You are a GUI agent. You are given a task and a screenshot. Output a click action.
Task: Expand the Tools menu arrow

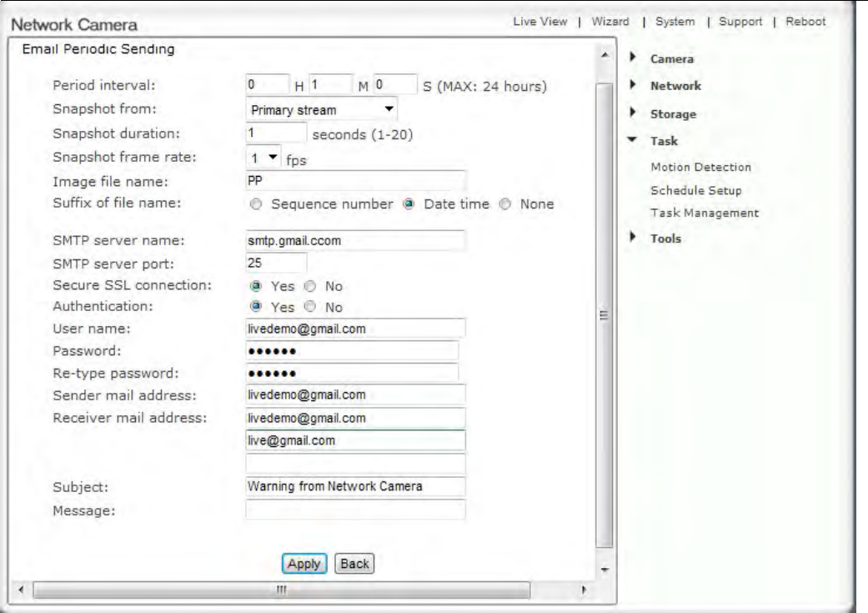(633, 237)
